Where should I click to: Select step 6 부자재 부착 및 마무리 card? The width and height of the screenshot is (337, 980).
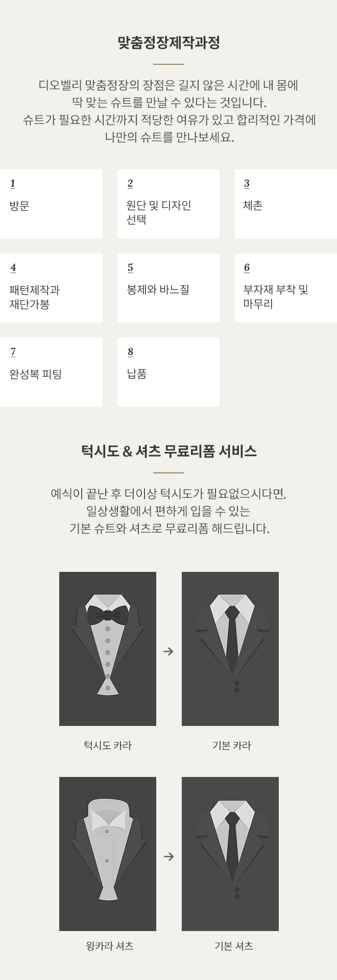click(x=286, y=288)
